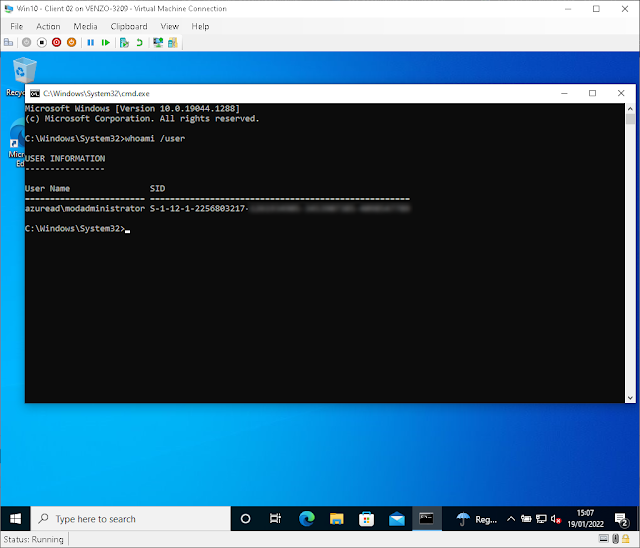Open the Help menu
The height and width of the screenshot is (548, 640).
(200, 27)
